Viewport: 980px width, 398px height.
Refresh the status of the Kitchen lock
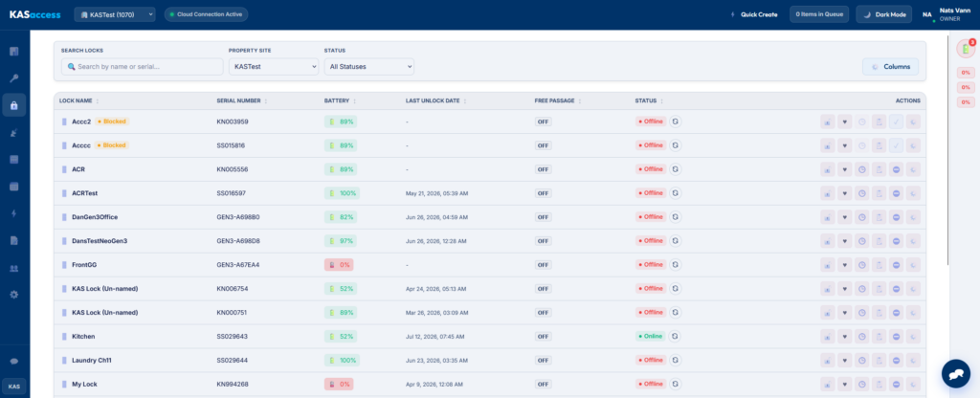click(x=675, y=336)
